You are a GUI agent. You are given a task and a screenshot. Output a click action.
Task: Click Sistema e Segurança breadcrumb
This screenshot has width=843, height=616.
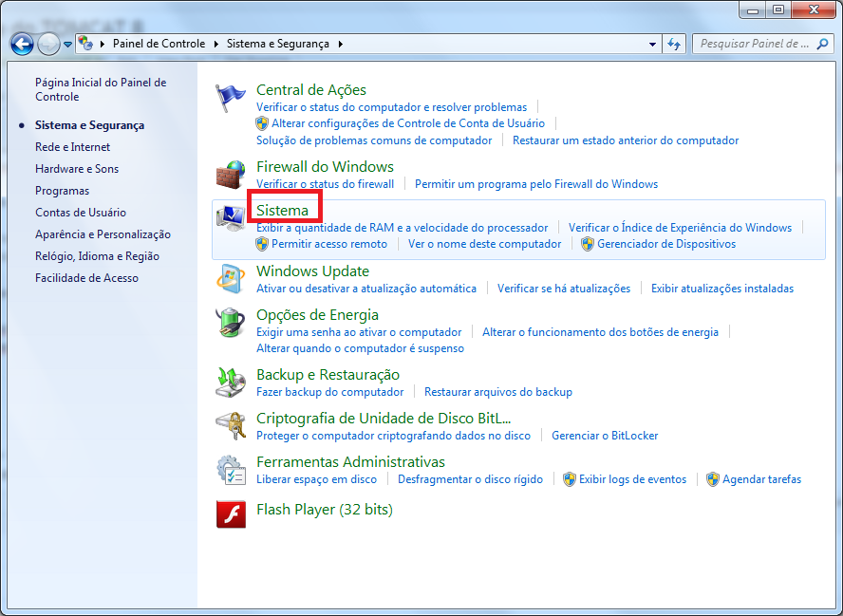coord(277,44)
